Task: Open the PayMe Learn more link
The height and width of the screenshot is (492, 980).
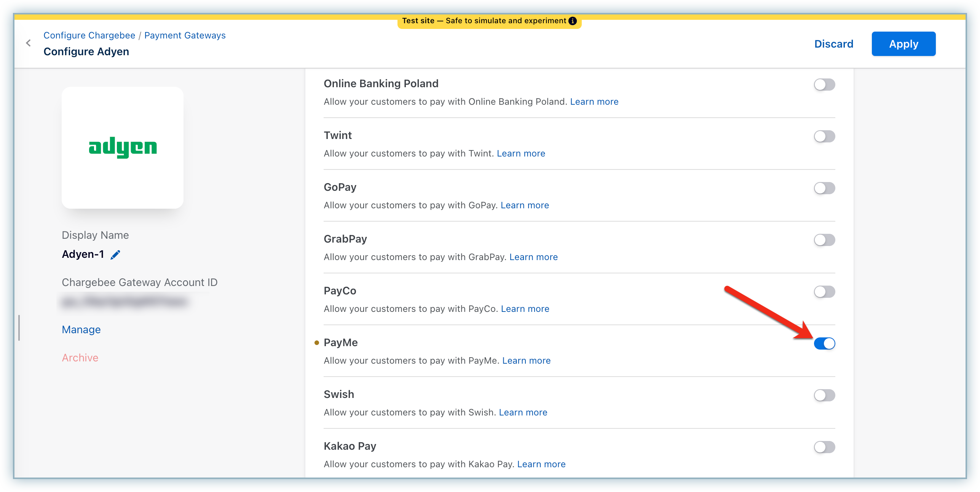Action: point(526,361)
